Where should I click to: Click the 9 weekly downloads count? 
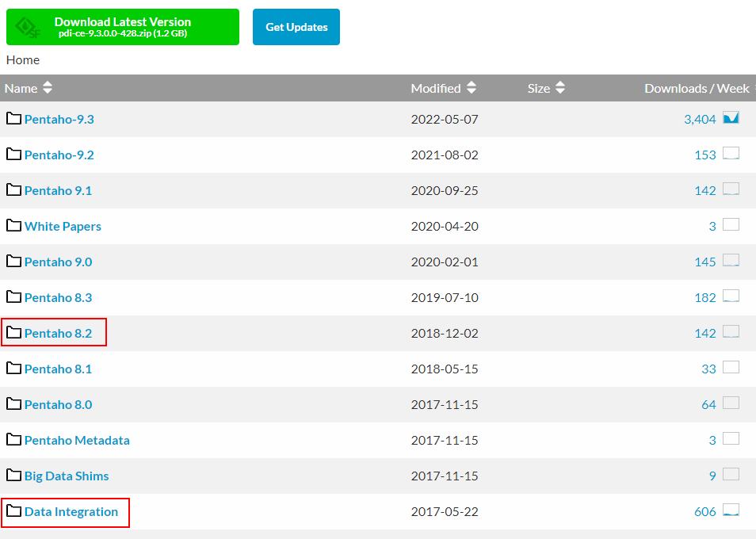coord(712,476)
